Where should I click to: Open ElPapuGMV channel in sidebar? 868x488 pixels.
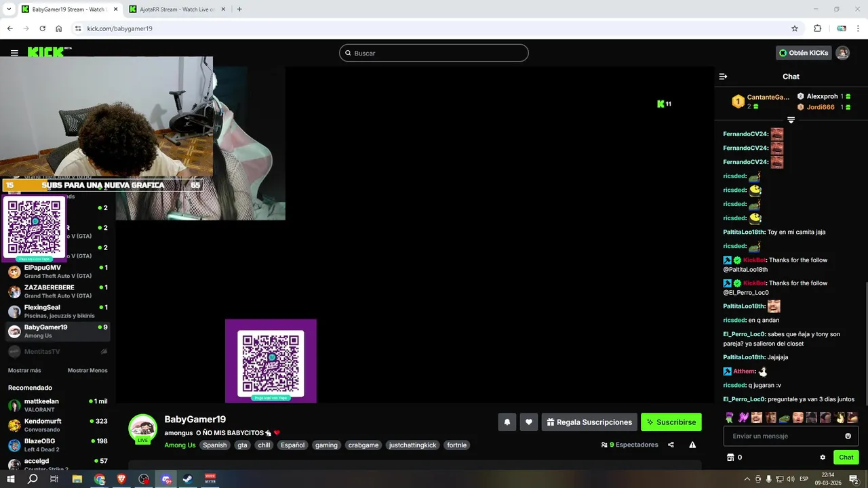pos(58,272)
